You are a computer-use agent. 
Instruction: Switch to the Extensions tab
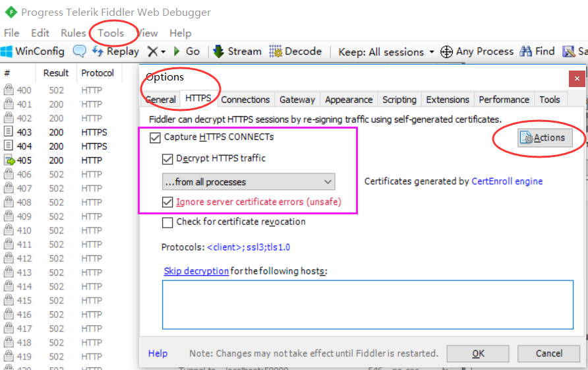click(x=448, y=100)
